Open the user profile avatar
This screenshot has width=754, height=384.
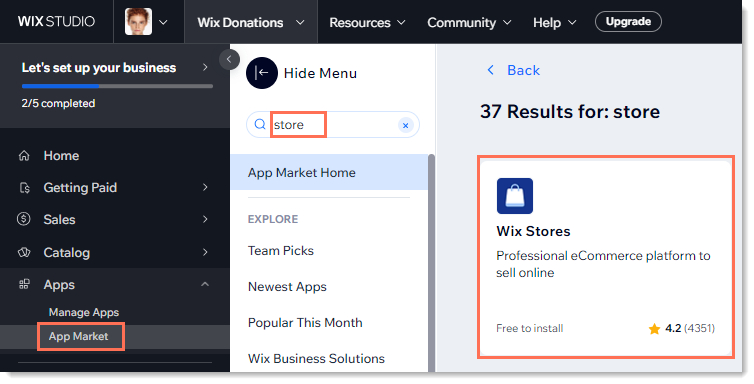138,22
